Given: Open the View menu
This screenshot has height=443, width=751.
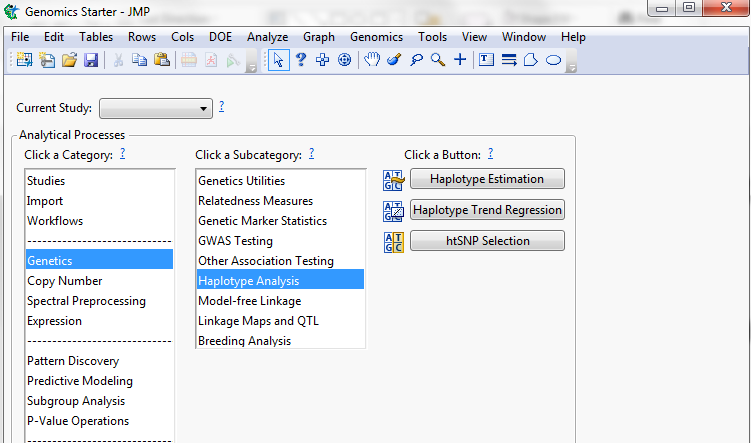Looking at the screenshot, I should point(474,37).
